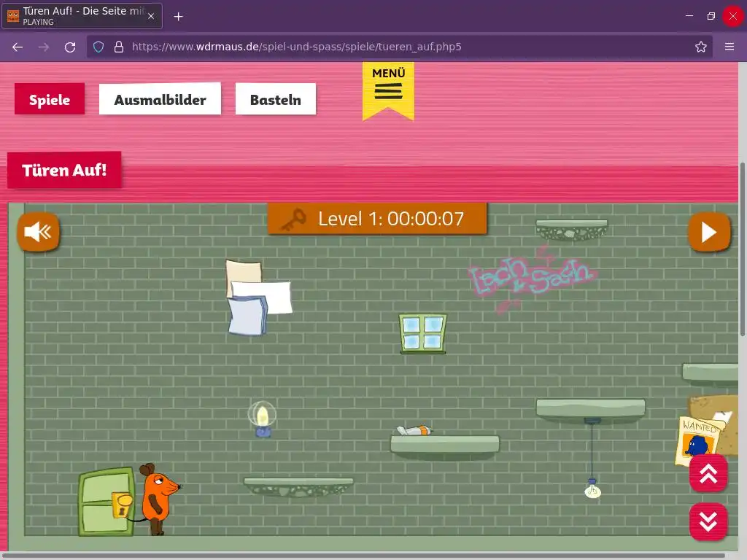
Task: Click the orange play arrow button
Action: tap(709, 233)
